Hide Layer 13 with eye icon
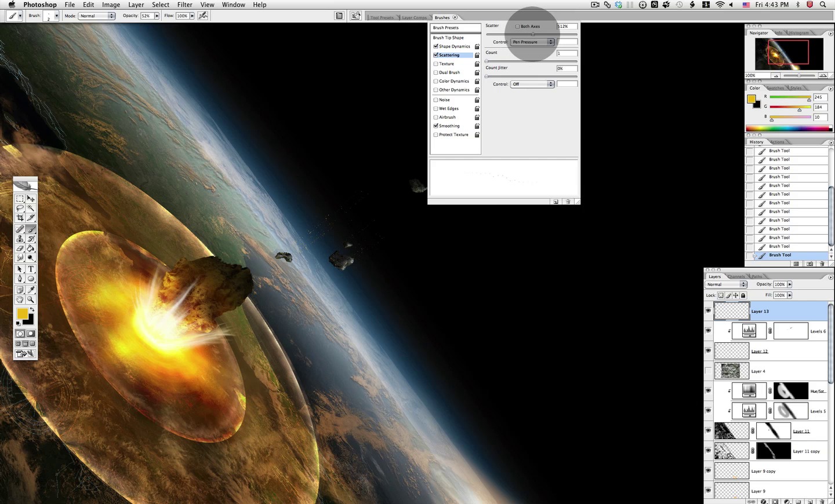The image size is (835, 504). [708, 311]
